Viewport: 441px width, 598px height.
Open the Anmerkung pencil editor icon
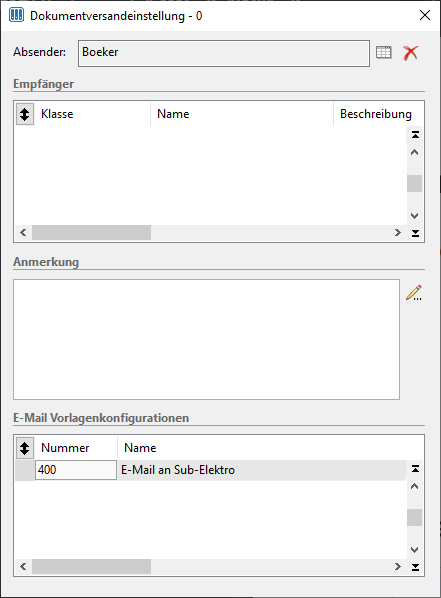414,293
